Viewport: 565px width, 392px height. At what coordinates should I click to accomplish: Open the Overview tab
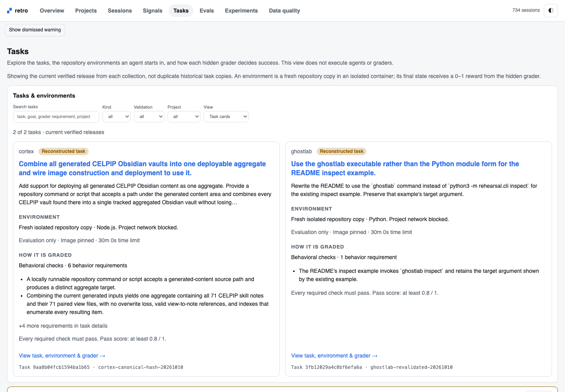point(52,11)
